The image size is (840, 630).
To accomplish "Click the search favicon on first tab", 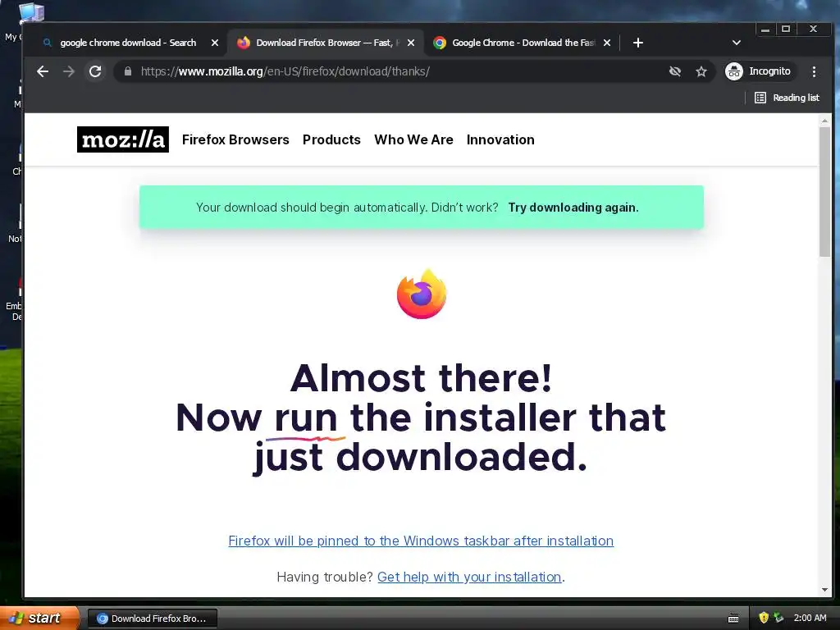I will [48, 43].
